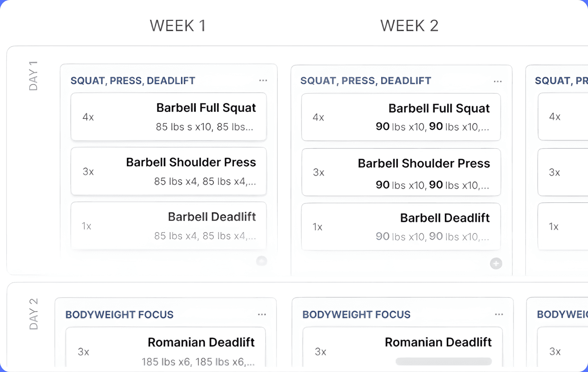588x372 pixels.
Task: Click Week 1 Squat, Press, Deadlift title
Action: [x=133, y=81]
